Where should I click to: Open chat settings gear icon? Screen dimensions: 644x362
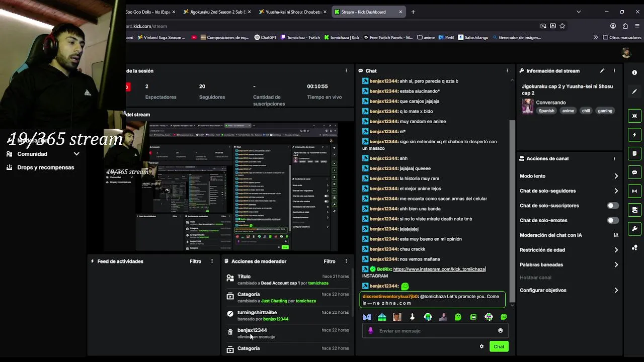pyautogui.click(x=481, y=346)
